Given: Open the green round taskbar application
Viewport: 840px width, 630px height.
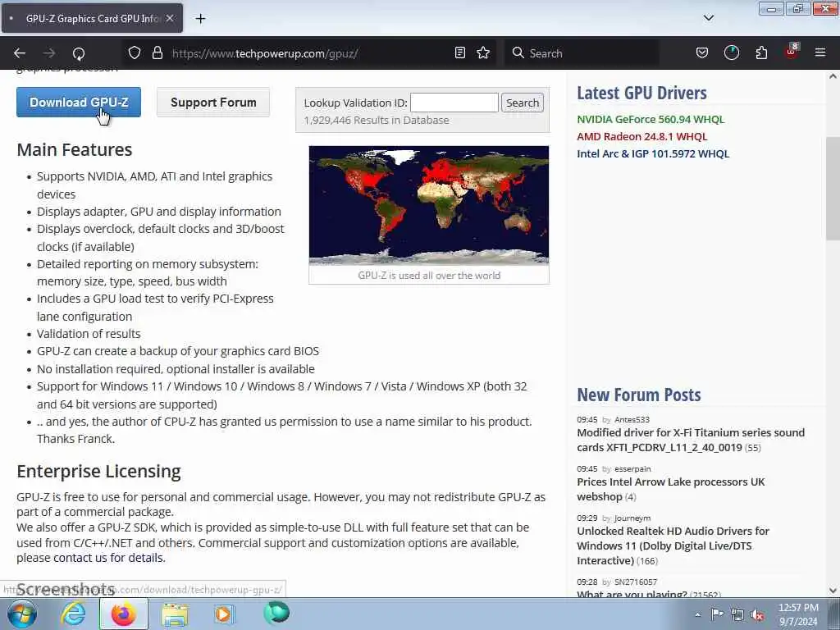Looking at the screenshot, I should pyautogui.click(x=276, y=613).
